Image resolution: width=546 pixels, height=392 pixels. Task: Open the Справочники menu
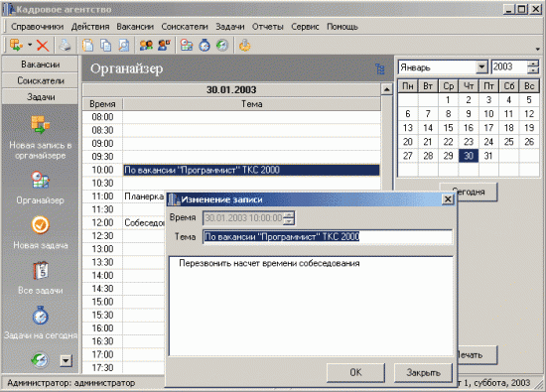click(x=38, y=27)
